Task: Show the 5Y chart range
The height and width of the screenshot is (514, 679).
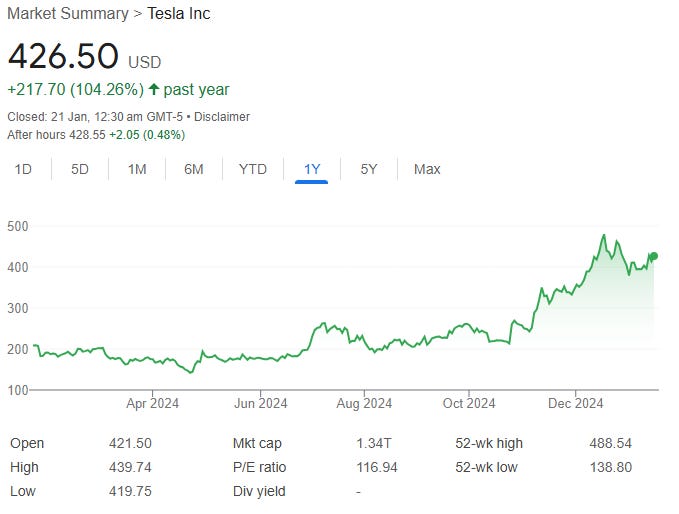Action: click(369, 169)
